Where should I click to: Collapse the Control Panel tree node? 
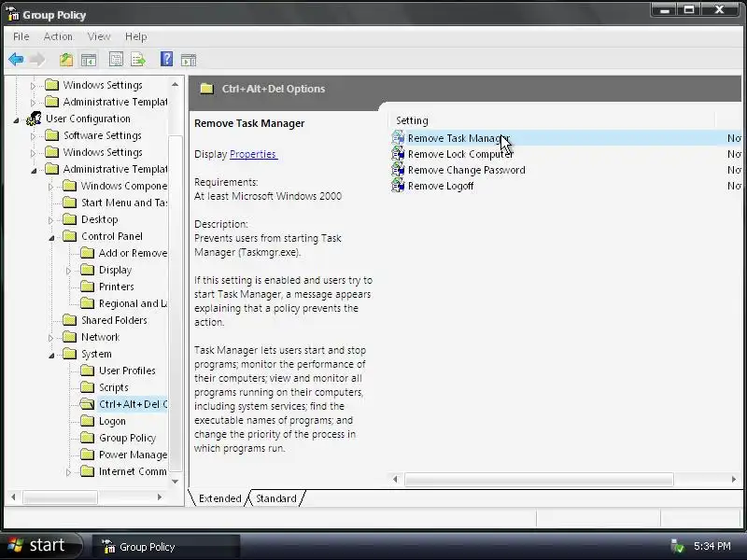coord(51,238)
